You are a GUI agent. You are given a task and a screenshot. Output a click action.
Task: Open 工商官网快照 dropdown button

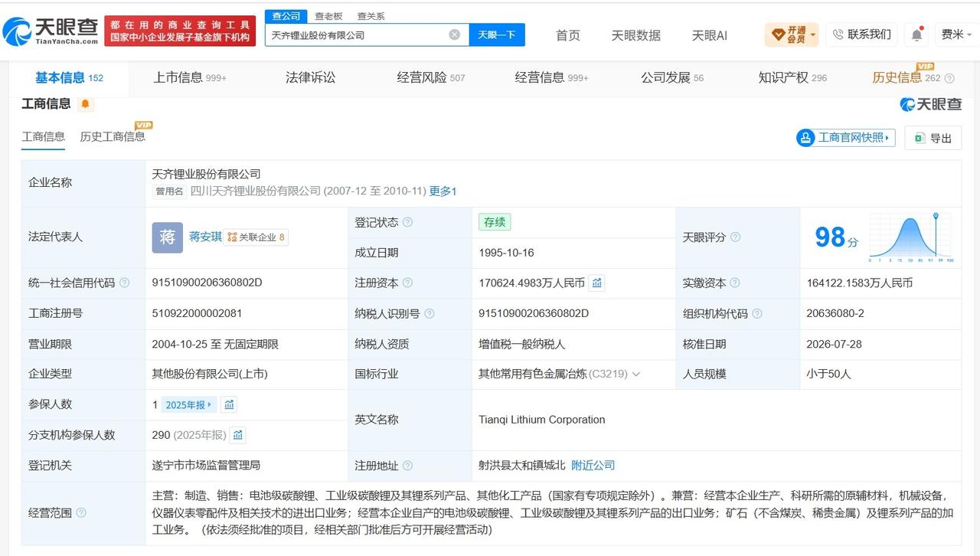(846, 138)
